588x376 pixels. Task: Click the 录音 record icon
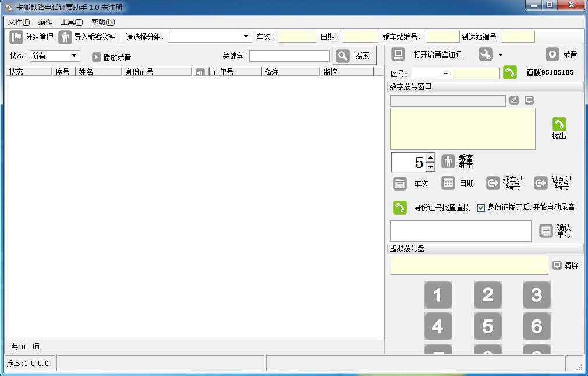tap(552, 54)
